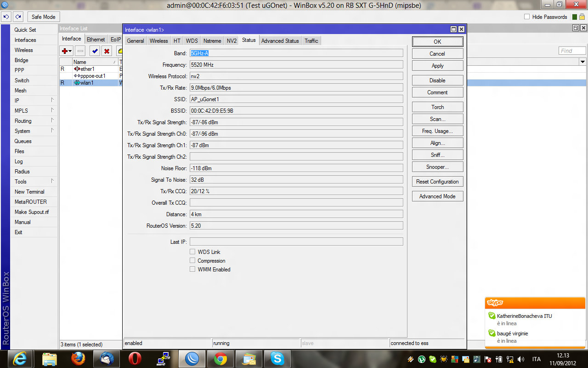Click the Snooper... button
This screenshot has height=368, width=588.
click(437, 167)
